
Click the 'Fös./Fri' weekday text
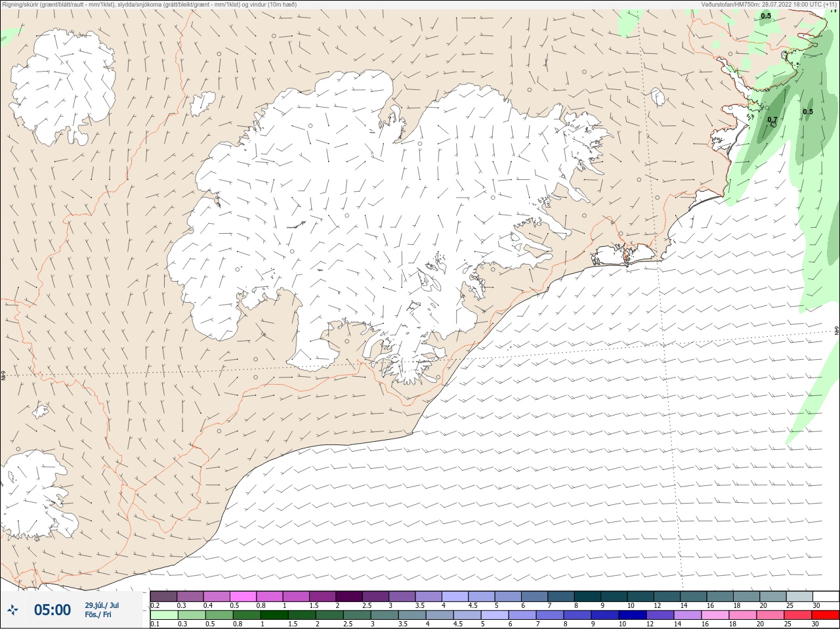pyautogui.click(x=98, y=615)
